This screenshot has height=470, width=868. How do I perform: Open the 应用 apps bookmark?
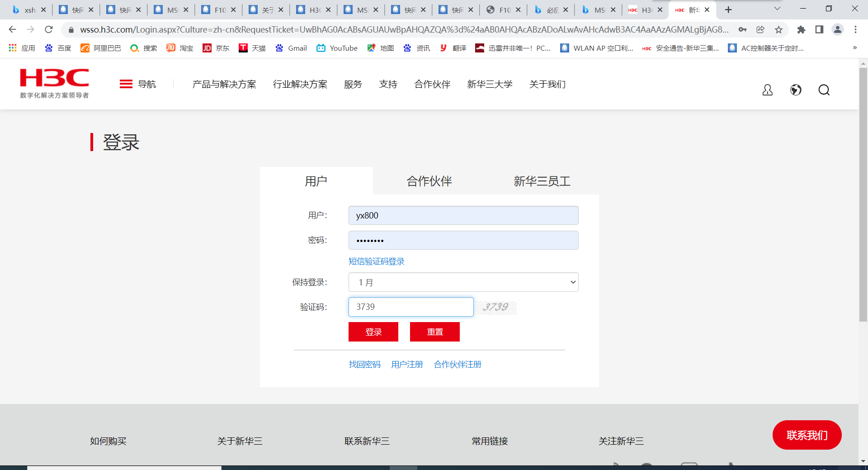pos(22,48)
